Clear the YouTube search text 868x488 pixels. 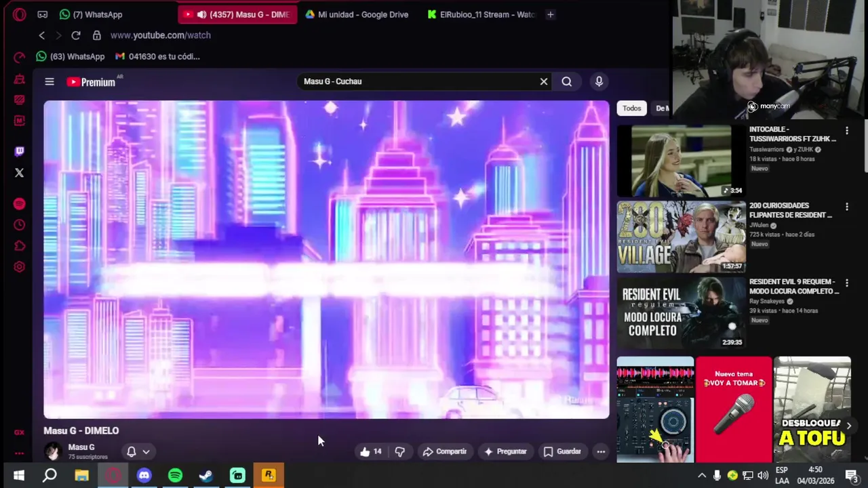(543, 81)
